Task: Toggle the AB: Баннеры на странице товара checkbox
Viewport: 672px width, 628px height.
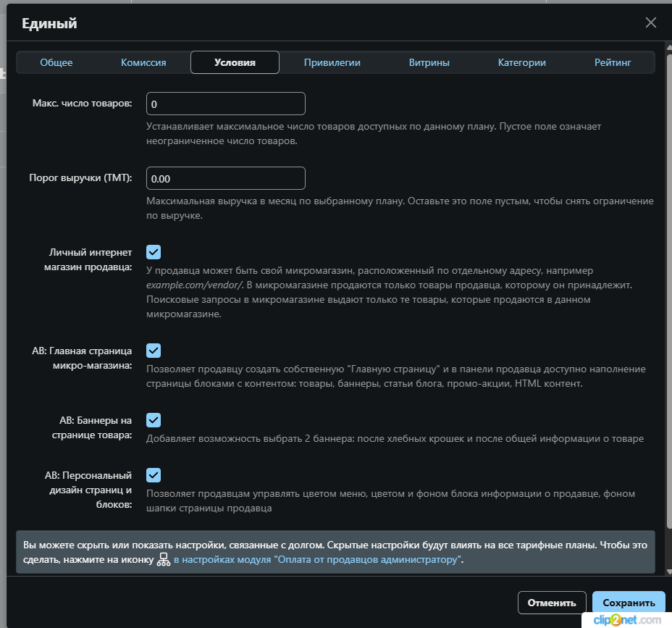Action: [x=154, y=420]
